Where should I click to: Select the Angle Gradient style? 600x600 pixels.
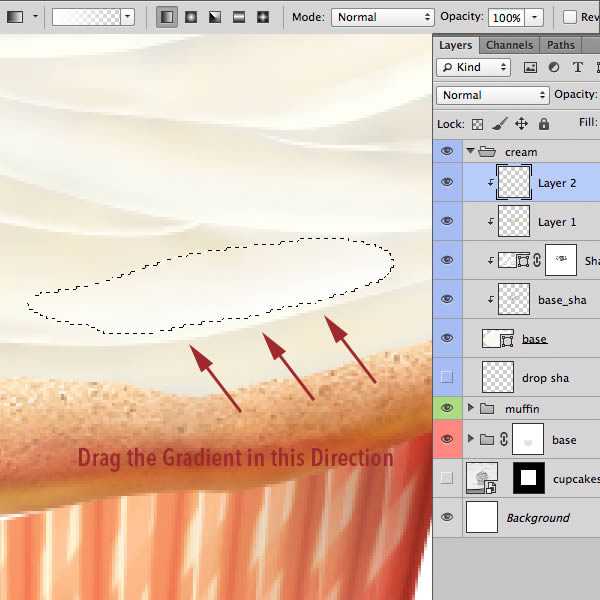(215, 17)
